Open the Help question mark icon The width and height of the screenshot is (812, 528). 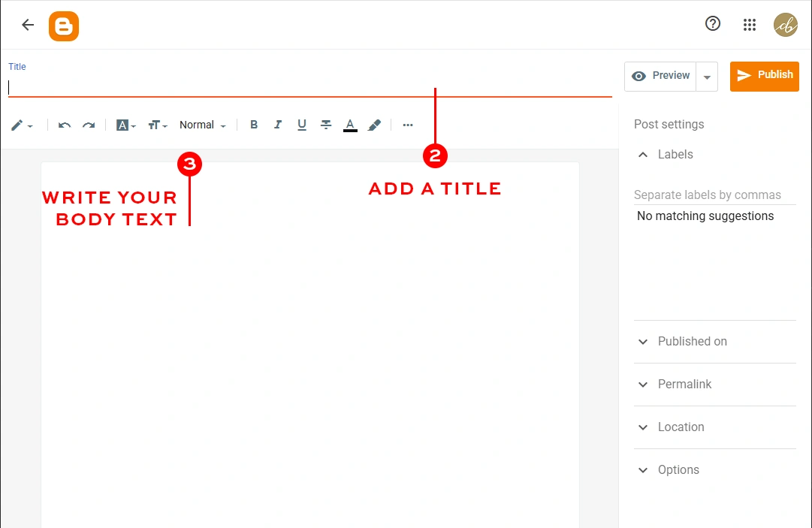713,23
